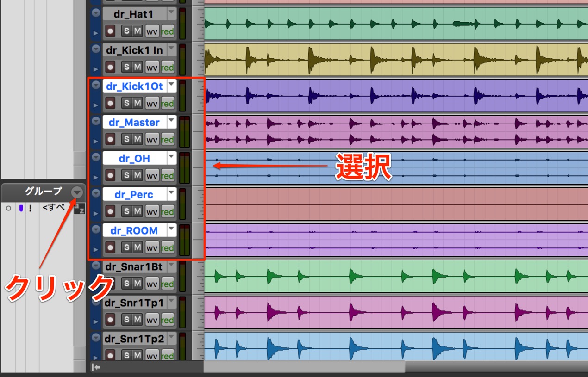Image resolution: width=588 pixels, height=377 pixels.
Task: Select the dr_OH track name
Action: (x=134, y=158)
